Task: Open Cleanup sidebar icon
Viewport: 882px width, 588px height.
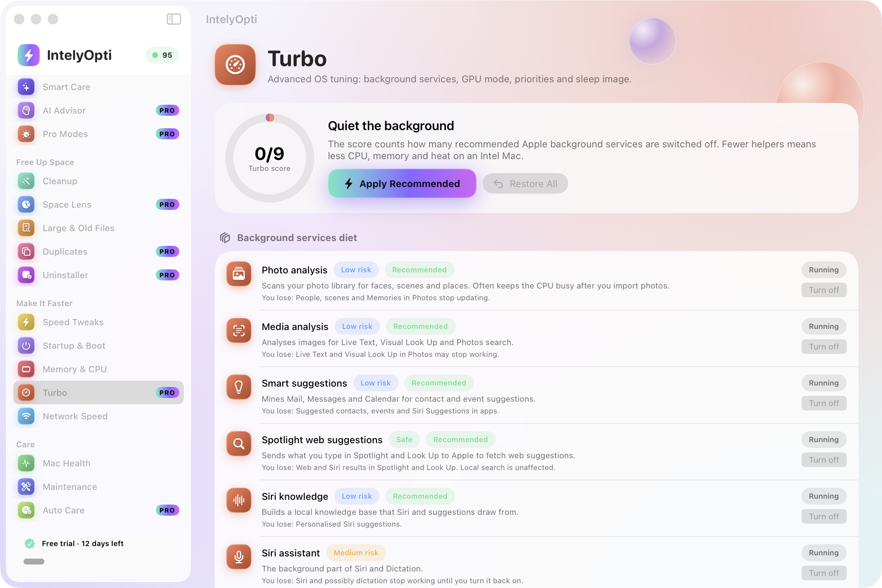Action: click(x=26, y=181)
